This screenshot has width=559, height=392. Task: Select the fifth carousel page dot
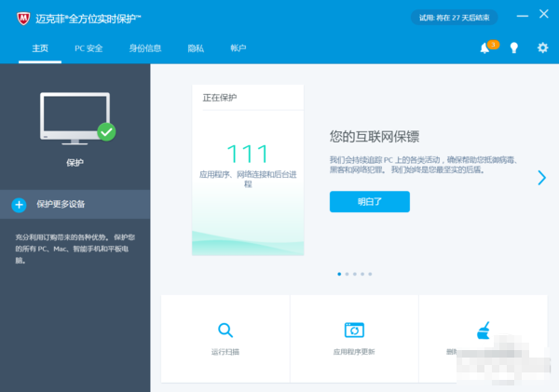370,274
